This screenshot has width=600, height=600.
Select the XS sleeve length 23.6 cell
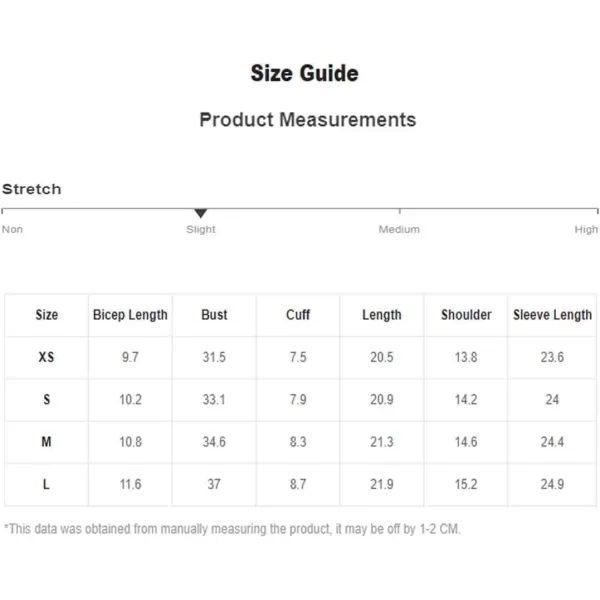pyautogui.click(x=552, y=357)
